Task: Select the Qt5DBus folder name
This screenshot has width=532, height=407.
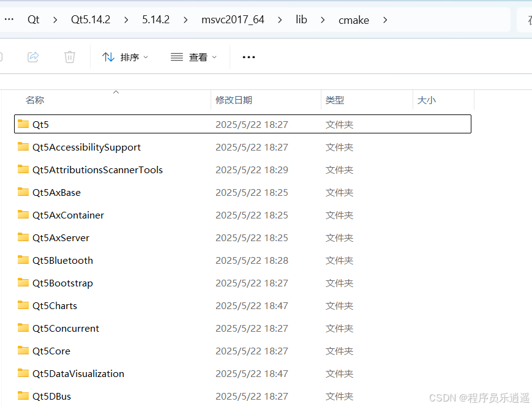Action: click(51, 397)
